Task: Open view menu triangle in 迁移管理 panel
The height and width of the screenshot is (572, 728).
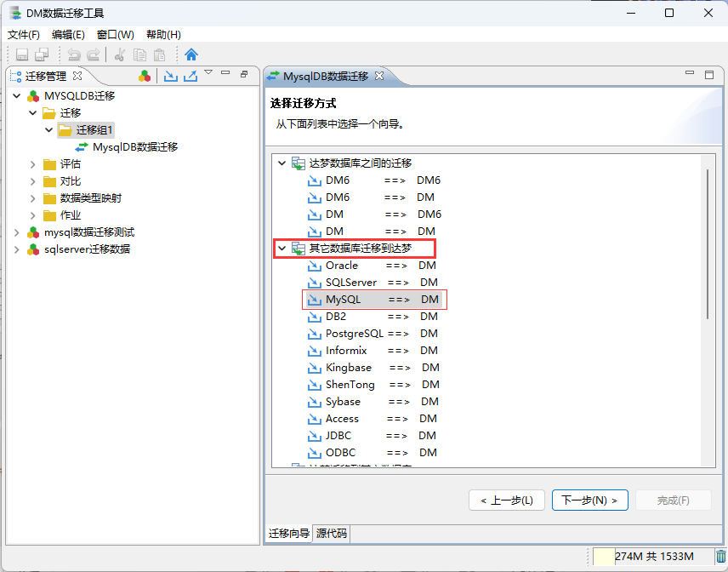Action: click(208, 72)
